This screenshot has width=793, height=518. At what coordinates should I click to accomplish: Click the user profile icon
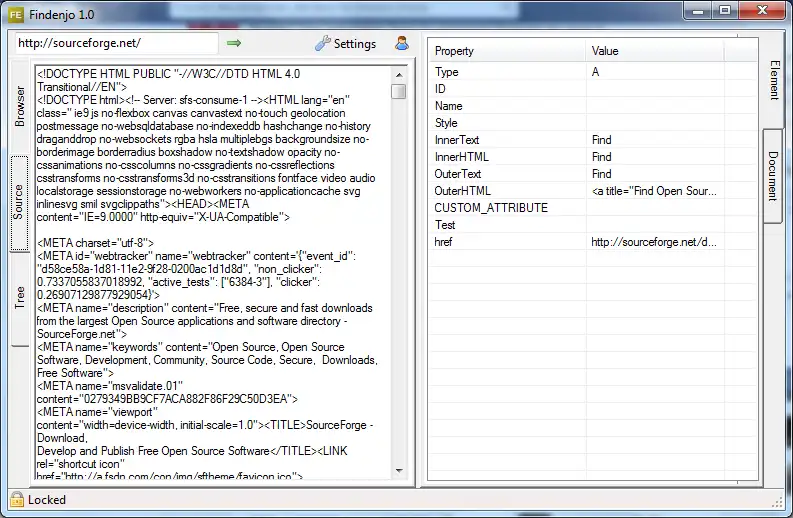coord(402,43)
